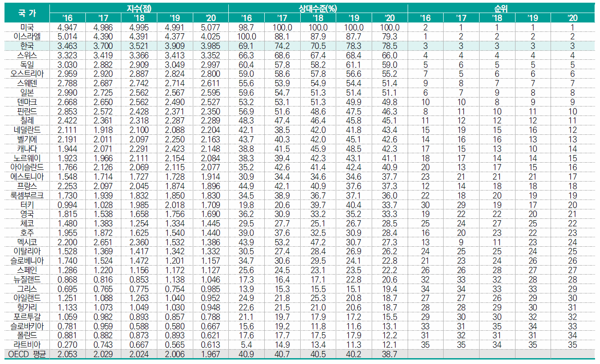The width and height of the screenshot is (600, 364).
Task: Click the 2.053 OECD average value
Action: pos(67,355)
